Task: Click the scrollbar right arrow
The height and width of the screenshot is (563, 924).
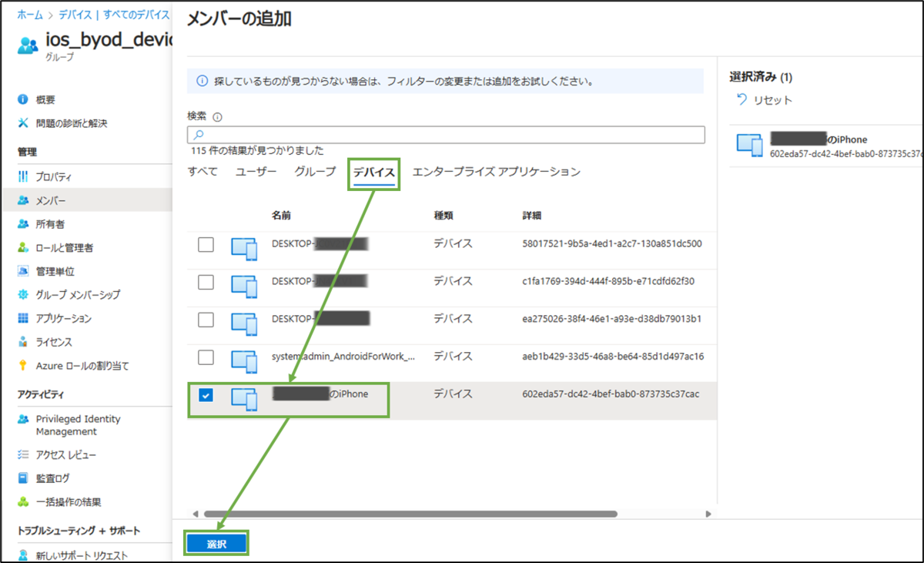Action: [x=708, y=514]
